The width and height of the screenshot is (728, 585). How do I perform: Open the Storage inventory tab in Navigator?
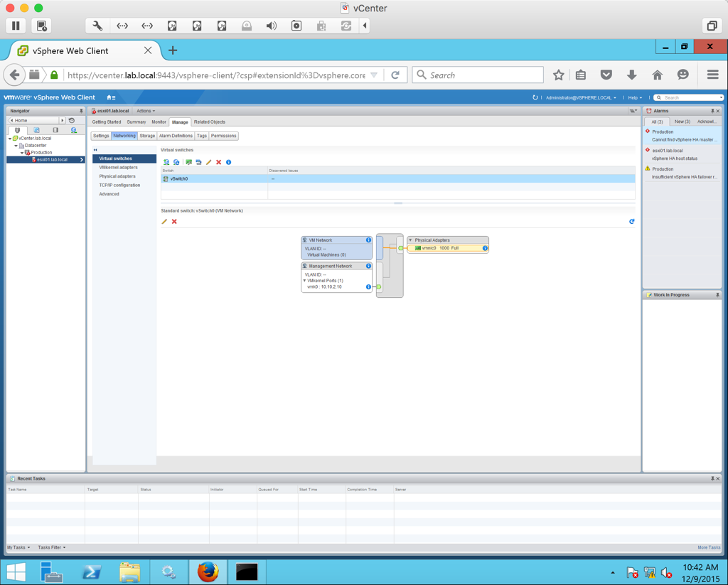pos(55,130)
